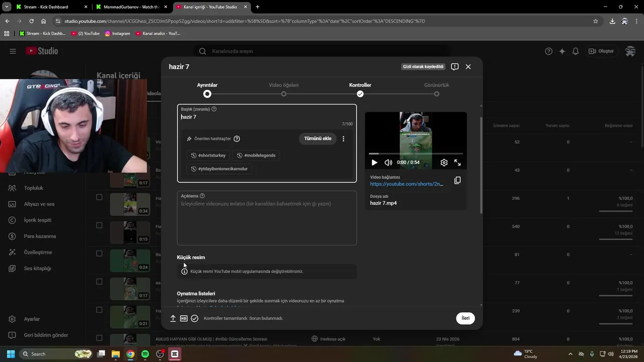The image size is (644, 362).
Task: Add the #shortsturkey hashtag
Action: (209, 155)
